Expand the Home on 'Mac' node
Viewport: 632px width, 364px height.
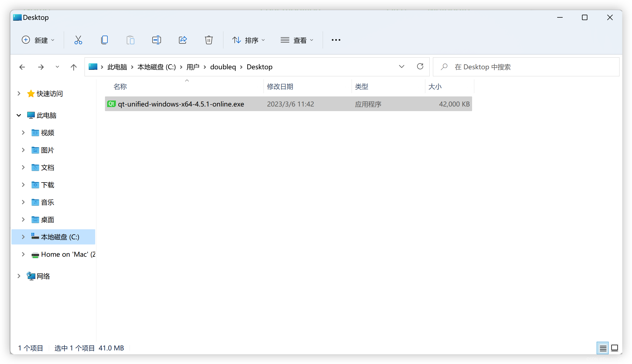pos(23,254)
